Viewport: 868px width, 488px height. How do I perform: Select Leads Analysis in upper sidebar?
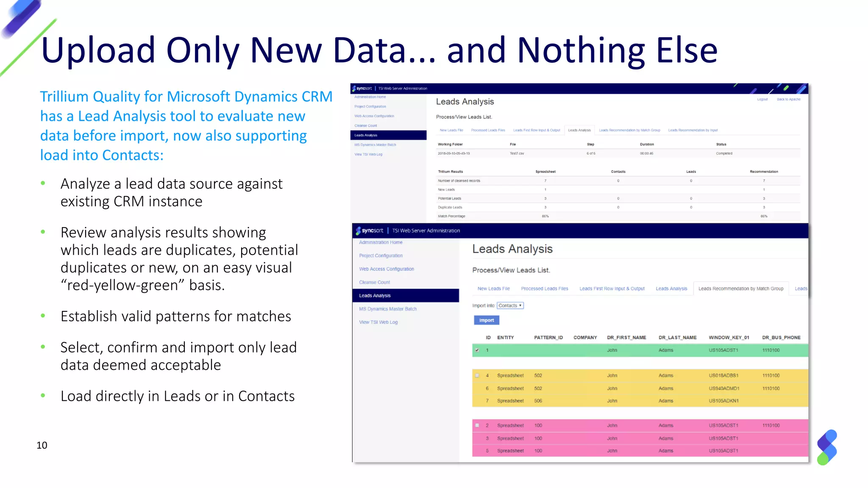(x=388, y=135)
